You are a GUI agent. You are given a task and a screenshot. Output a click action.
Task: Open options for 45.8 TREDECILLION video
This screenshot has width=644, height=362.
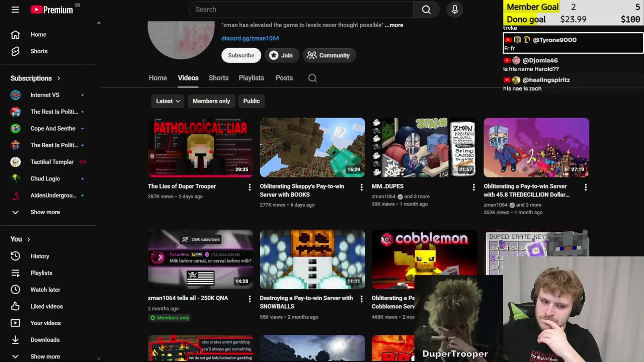click(x=586, y=187)
